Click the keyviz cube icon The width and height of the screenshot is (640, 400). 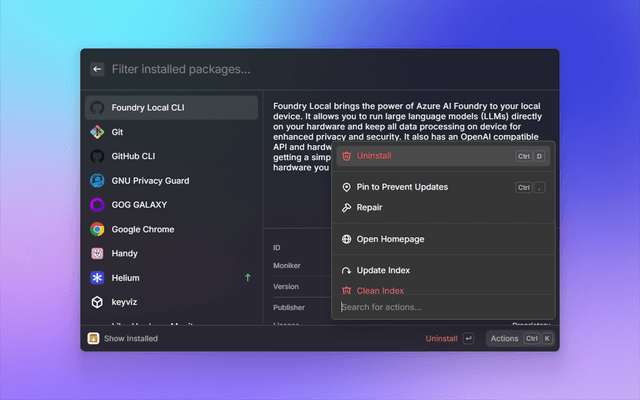click(x=97, y=302)
